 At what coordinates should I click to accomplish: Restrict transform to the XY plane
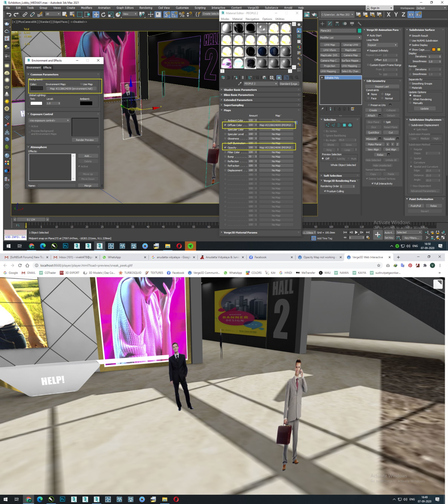[411, 15]
